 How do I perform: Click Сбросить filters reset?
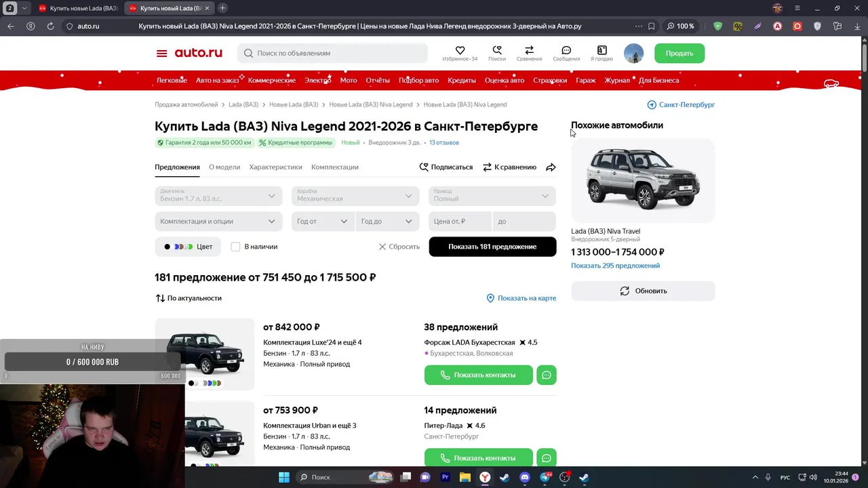399,247
